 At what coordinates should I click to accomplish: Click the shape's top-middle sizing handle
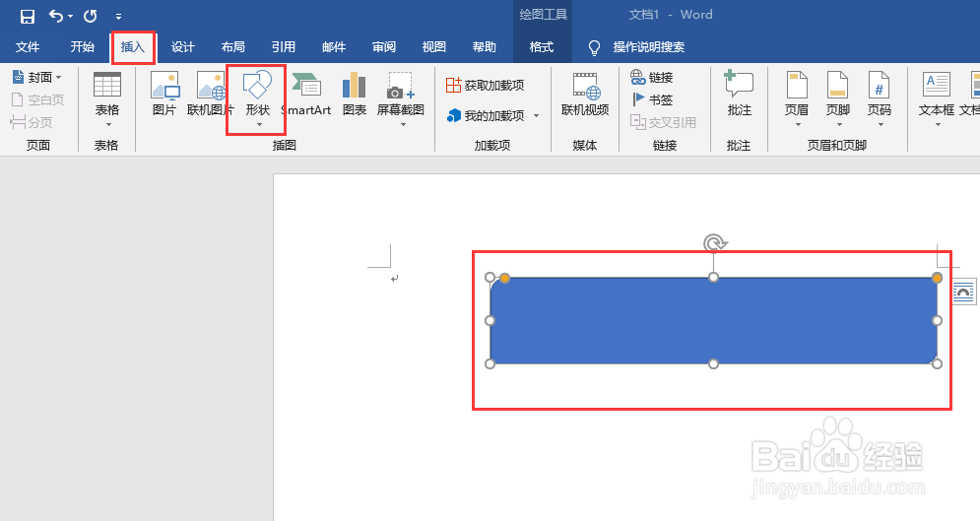(x=713, y=277)
